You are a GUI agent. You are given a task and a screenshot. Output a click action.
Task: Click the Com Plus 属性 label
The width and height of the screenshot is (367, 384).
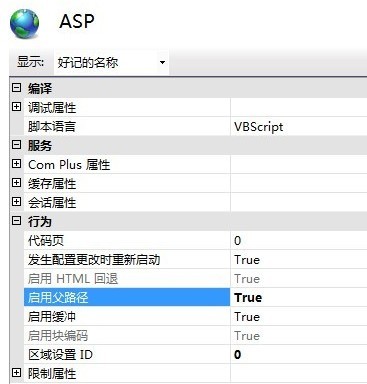point(69,164)
